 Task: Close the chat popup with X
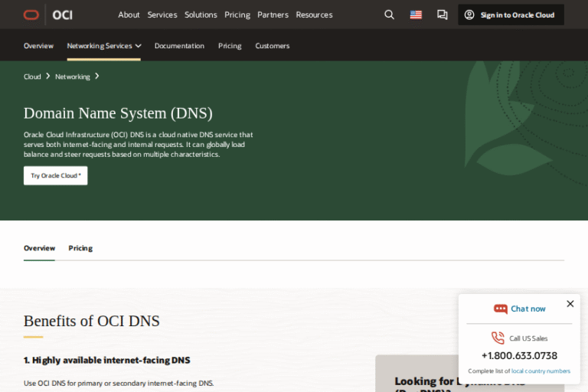[x=570, y=304]
